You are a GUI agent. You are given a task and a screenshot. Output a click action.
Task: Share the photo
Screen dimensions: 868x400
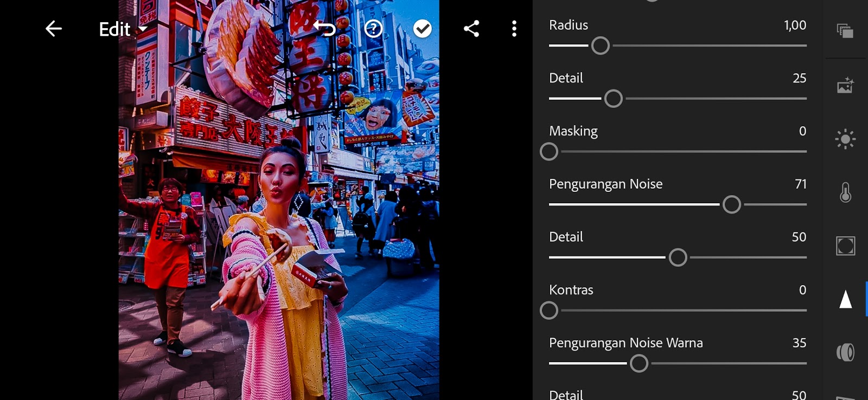(x=471, y=29)
